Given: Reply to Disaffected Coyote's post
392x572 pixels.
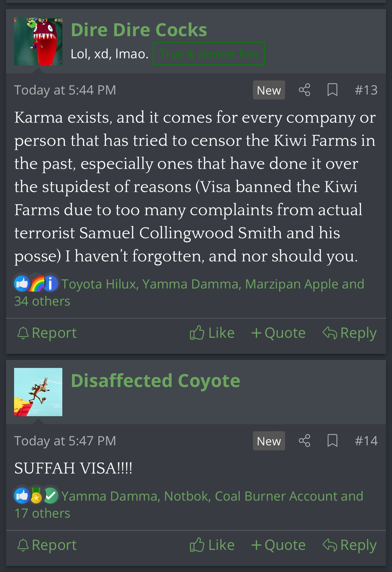Looking at the screenshot, I should pos(349,545).
